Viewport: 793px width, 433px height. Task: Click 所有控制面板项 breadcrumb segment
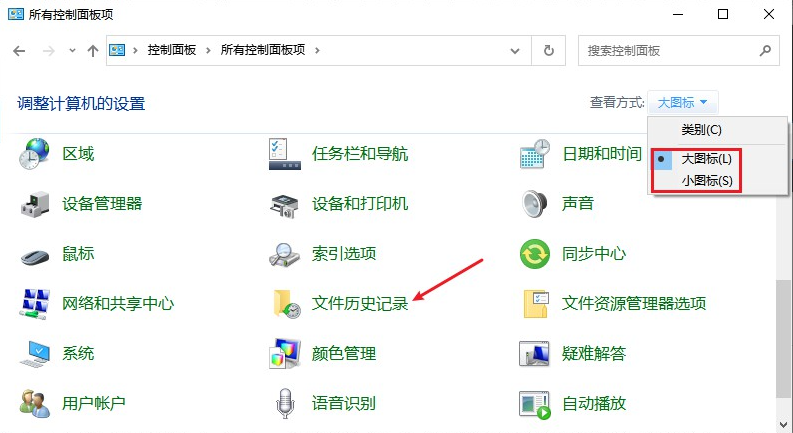coord(263,50)
